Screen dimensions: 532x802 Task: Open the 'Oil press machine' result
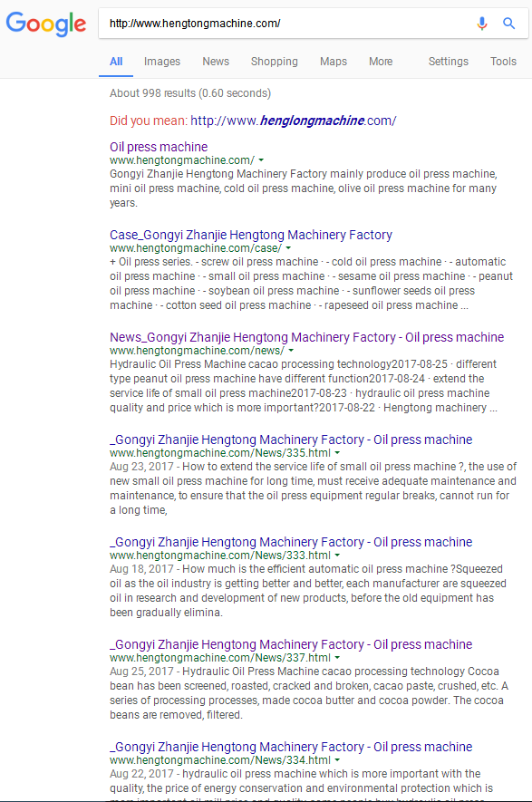click(x=159, y=147)
